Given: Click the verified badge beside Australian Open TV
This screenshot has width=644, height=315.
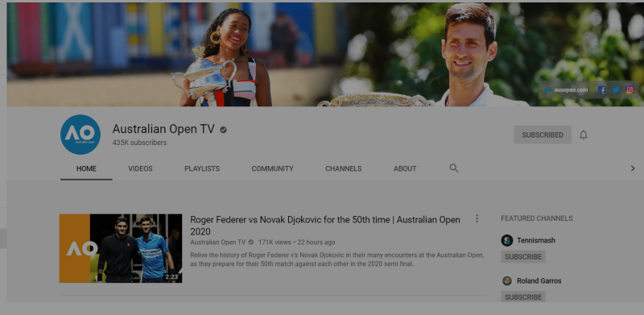Looking at the screenshot, I should coord(223,130).
